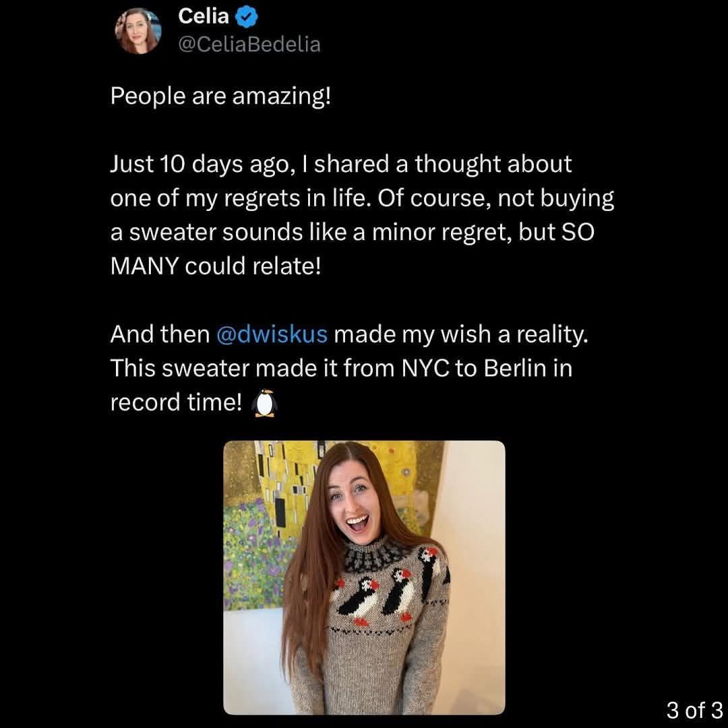The height and width of the screenshot is (728, 728).
Task: Click the blue verified checkmark badge
Action: (246, 17)
